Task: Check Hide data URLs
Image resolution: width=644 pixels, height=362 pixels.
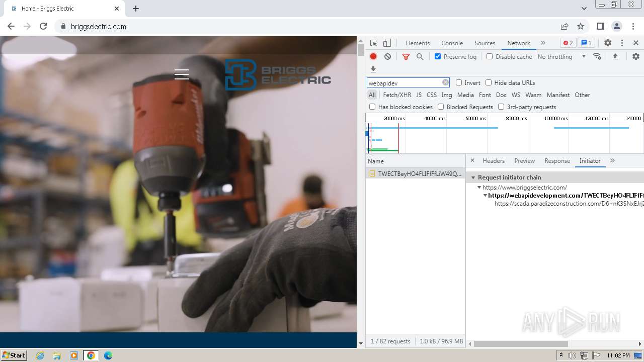Action: pos(489,82)
